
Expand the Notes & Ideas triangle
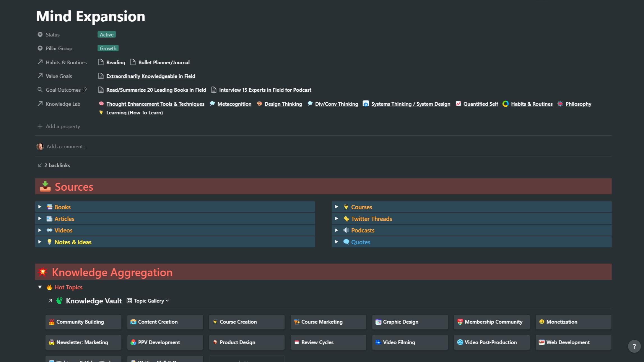pyautogui.click(x=40, y=242)
